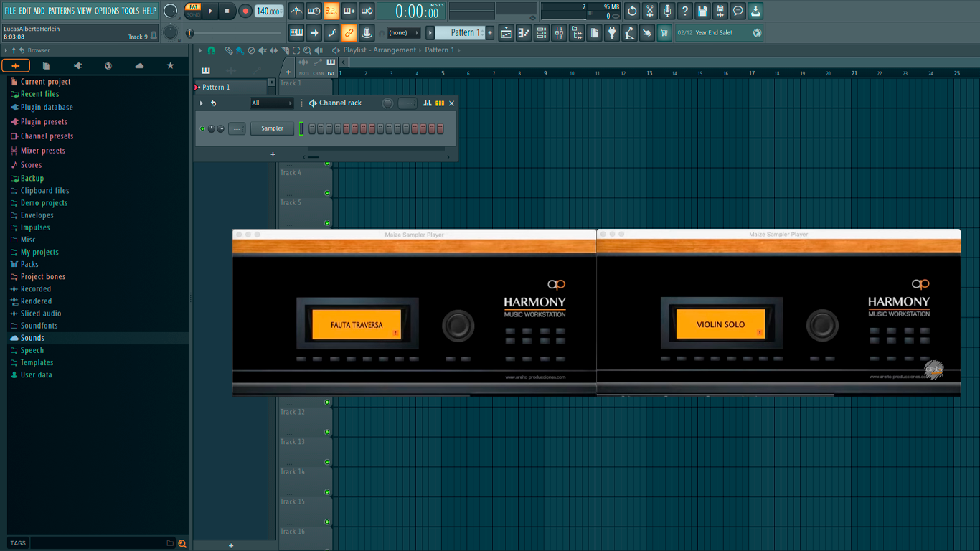Toggle playback scrolling arrow icon

[314, 32]
